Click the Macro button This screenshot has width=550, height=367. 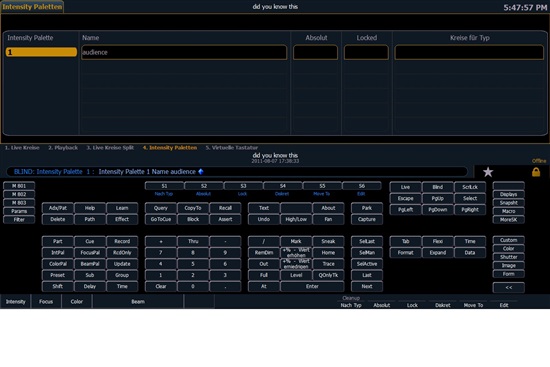coord(509,211)
